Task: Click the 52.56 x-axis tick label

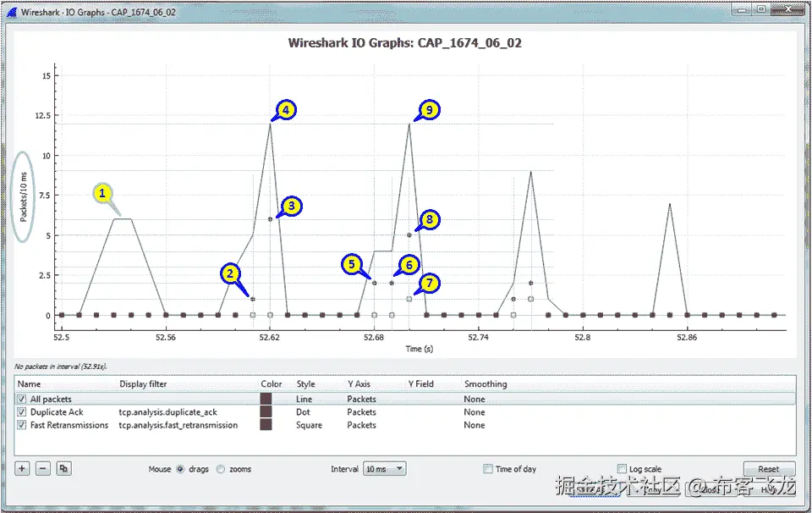Action: [165, 337]
